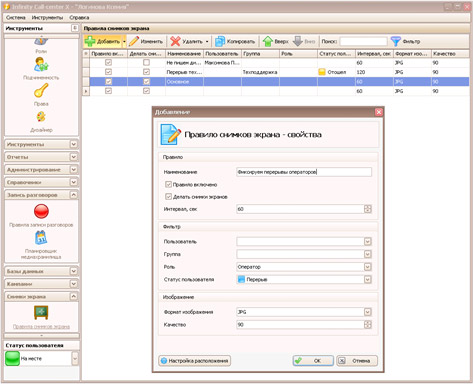The width and height of the screenshot is (473, 384).
Task: Adjust the Качество spinner arrows
Action: pos(367,325)
